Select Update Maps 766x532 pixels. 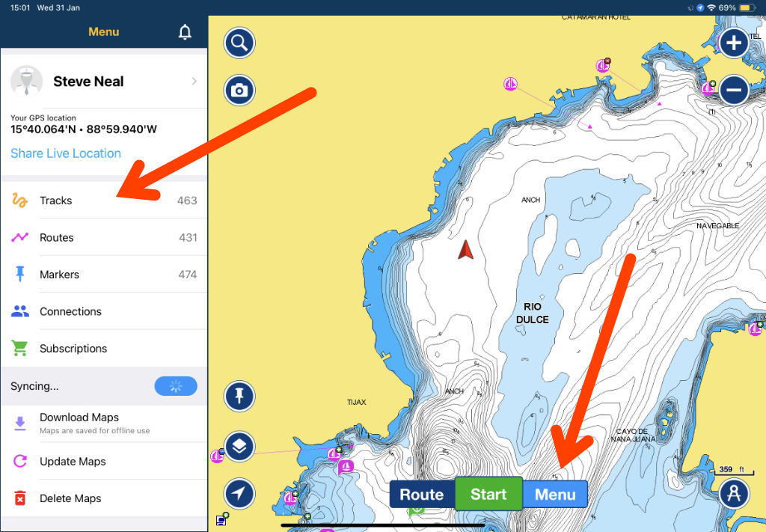point(103,461)
